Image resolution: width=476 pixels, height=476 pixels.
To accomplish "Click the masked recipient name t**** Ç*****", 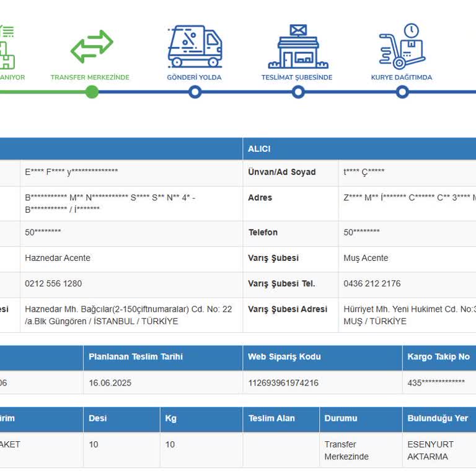I will (364, 172).
